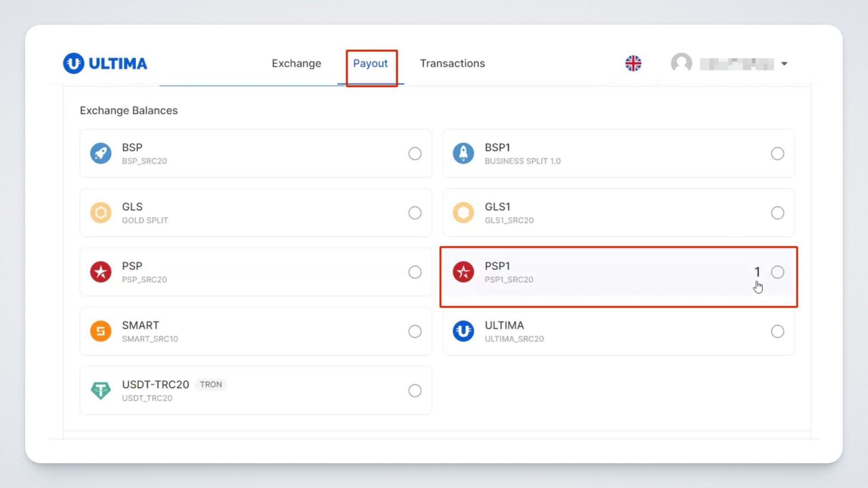Click the TRON network badge

tap(211, 385)
